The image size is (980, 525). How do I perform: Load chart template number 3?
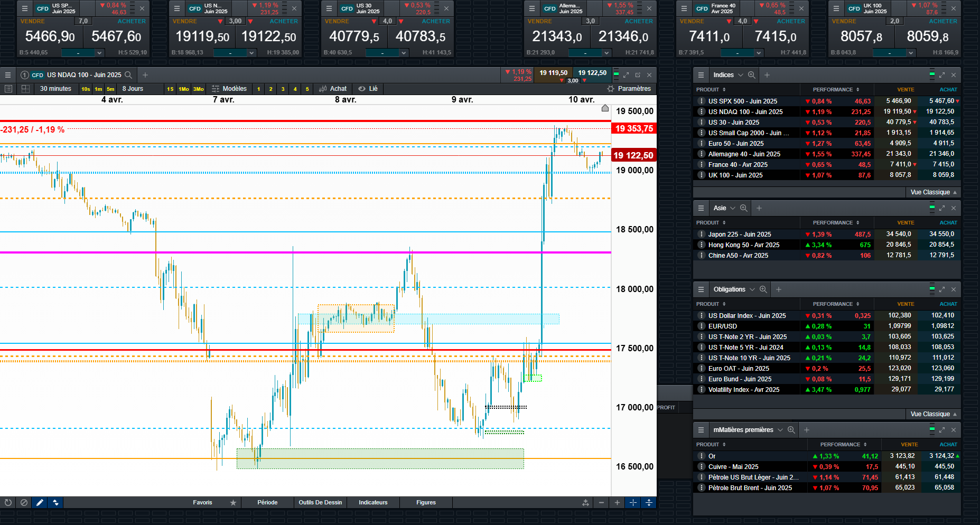tap(283, 89)
